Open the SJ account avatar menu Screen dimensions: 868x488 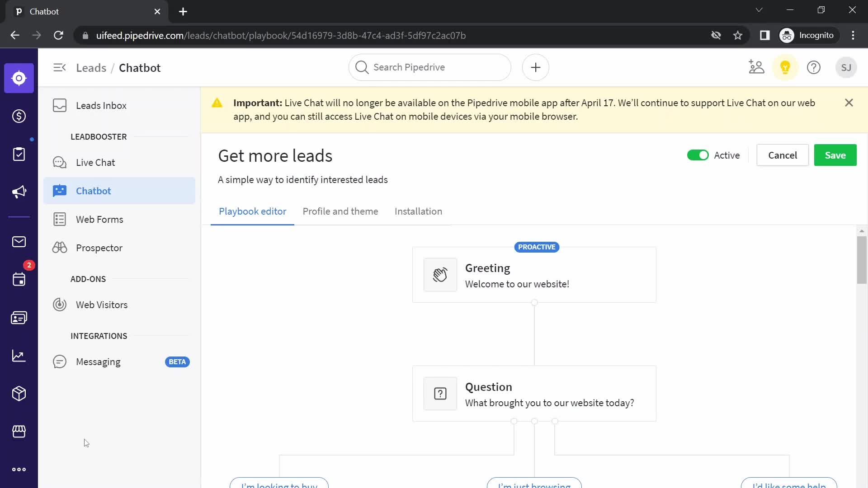coord(846,67)
